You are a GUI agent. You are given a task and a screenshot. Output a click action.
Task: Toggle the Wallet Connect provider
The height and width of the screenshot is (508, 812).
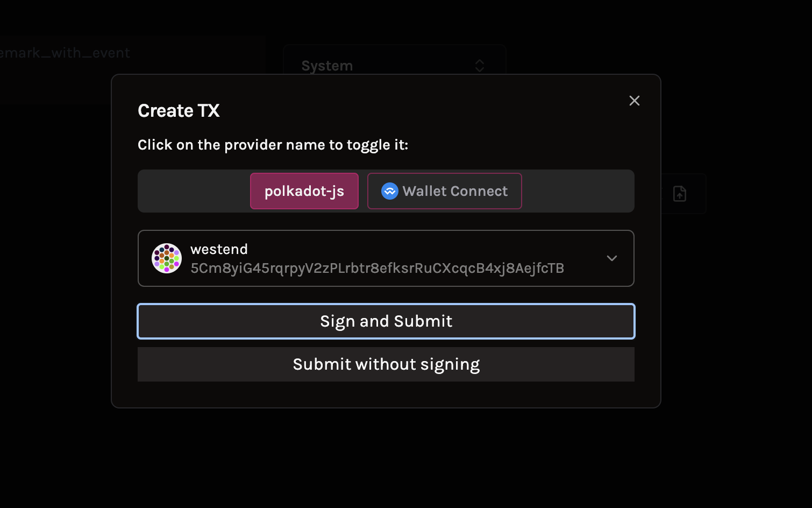coord(445,191)
